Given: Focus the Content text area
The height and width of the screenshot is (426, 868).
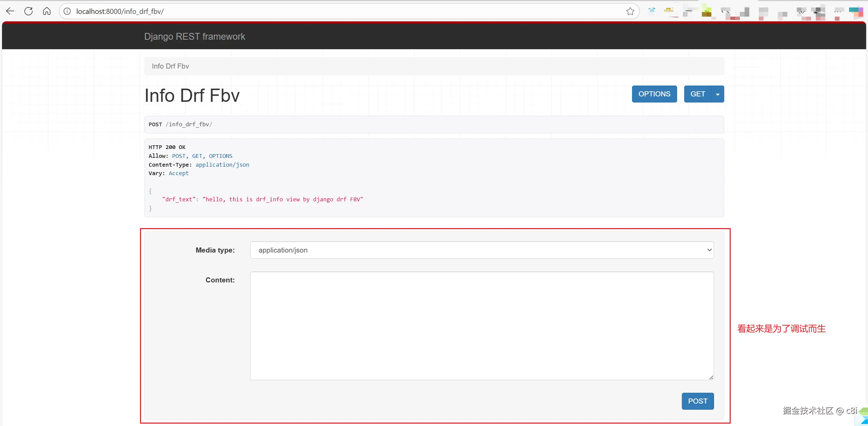Looking at the screenshot, I should coord(482,325).
